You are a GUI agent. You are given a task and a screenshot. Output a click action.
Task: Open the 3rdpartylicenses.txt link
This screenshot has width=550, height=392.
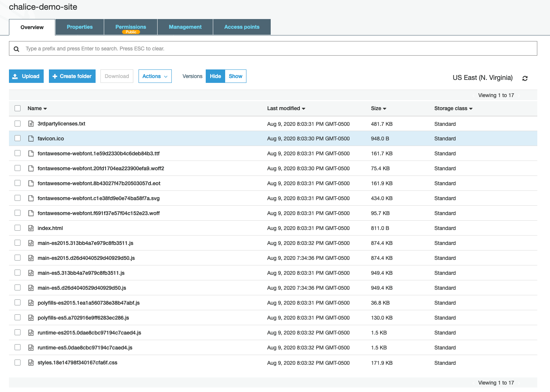point(61,124)
